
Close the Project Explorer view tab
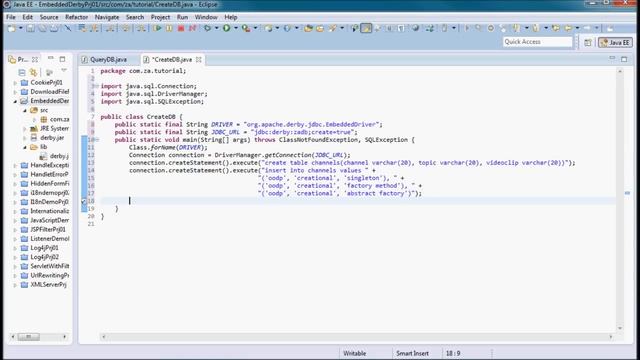click(35, 60)
